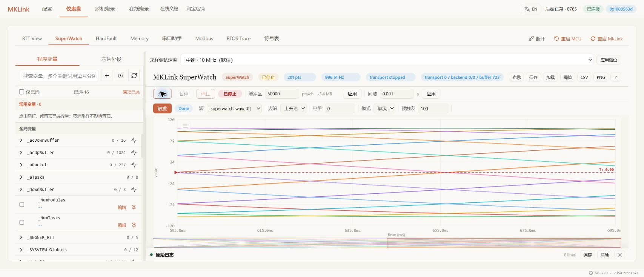Image resolution: width=644 pixels, height=277 pixels.
Task: Open the 模式 mode dropdown (单次)
Action: pyautogui.click(x=384, y=109)
